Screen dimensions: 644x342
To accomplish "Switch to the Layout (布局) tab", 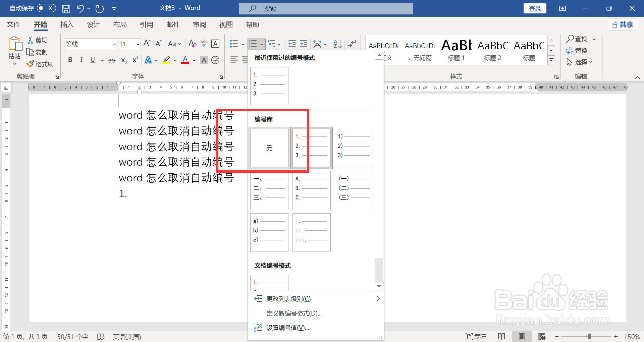I will 120,24.
